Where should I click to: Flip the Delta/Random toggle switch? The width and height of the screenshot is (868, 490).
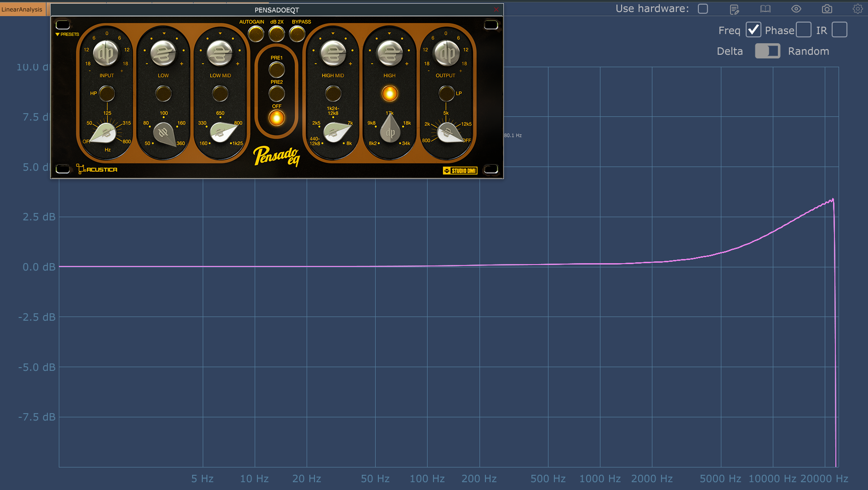767,51
